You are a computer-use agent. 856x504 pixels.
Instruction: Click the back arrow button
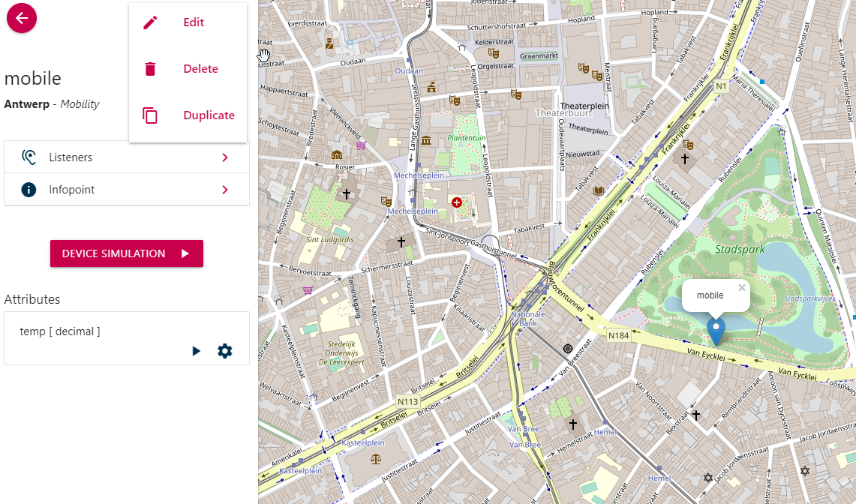(x=22, y=18)
